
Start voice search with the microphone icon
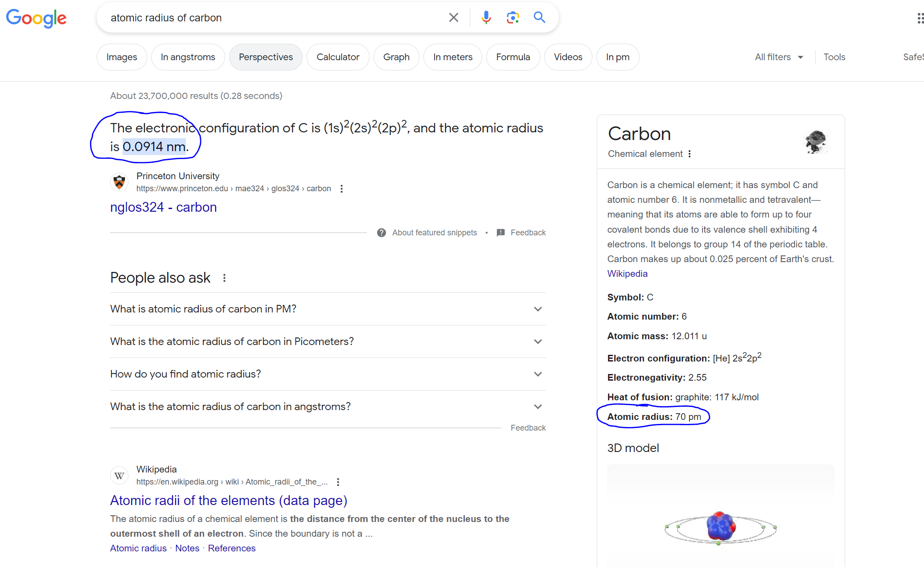(x=486, y=18)
